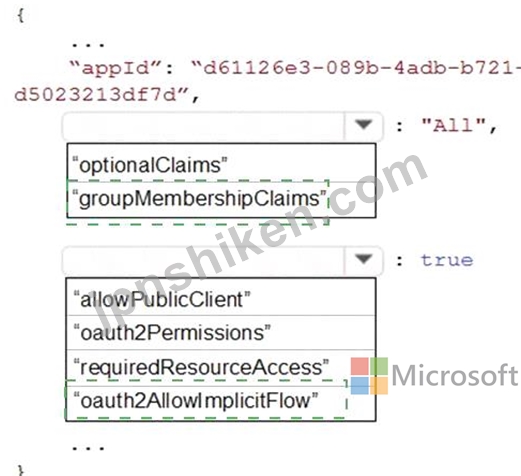The width and height of the screenshot is (521, 476).
Task: Open the dropdown arrow before "All"
Action: coord(363,126)
